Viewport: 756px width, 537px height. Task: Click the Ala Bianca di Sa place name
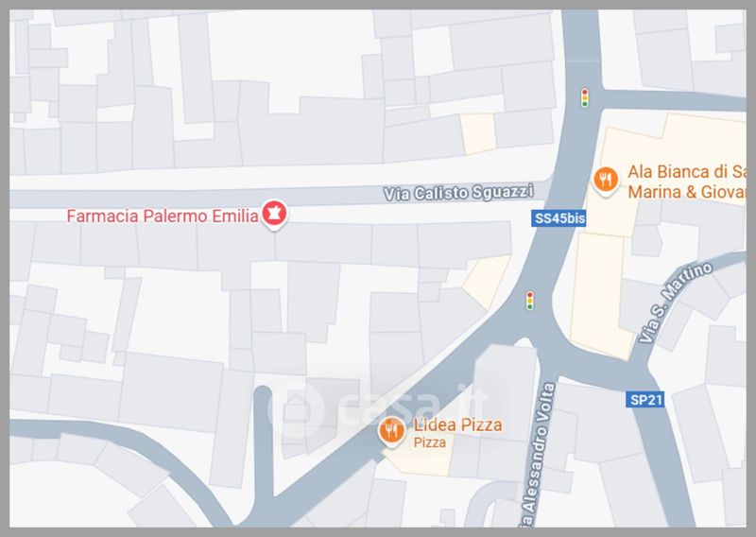687,171
